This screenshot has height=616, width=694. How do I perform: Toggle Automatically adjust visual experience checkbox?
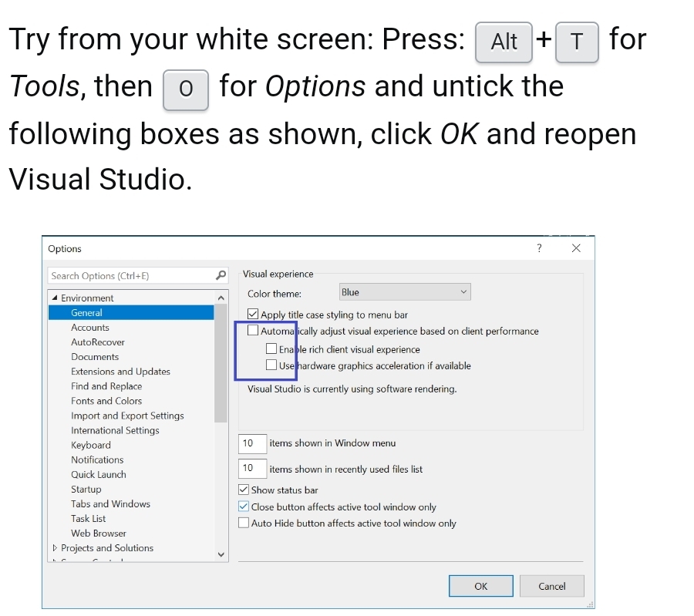click(253, 330)
